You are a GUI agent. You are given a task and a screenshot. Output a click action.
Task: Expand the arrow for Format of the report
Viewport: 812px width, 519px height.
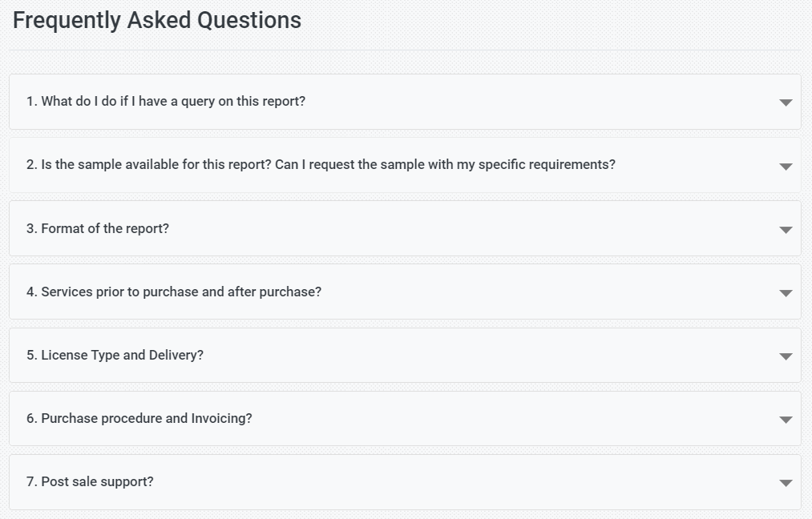[x=786, y=230]
